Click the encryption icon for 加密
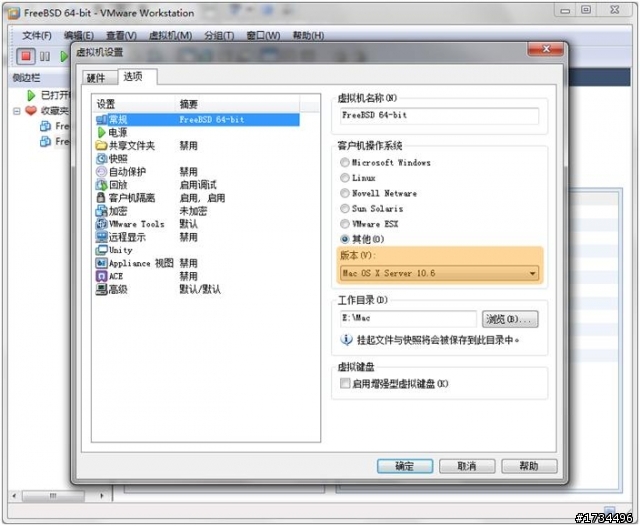Screen dimensions: 640x526 click(x=101, y=211)
